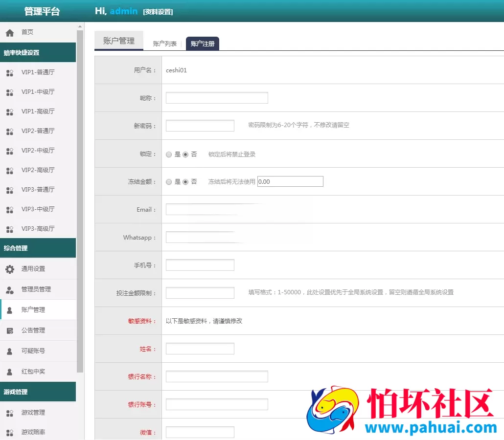Click the grid icon next to VIP3-普通厅
504x440 pixels.
tap(10, 190)
